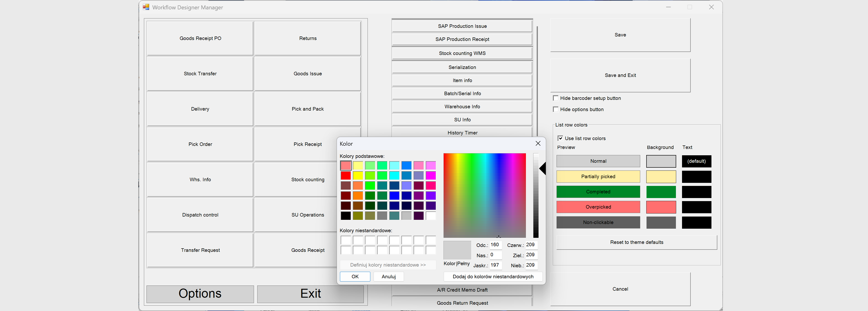Click the Odc. hue input field
The image size is (868, 311).
point(496,245)
